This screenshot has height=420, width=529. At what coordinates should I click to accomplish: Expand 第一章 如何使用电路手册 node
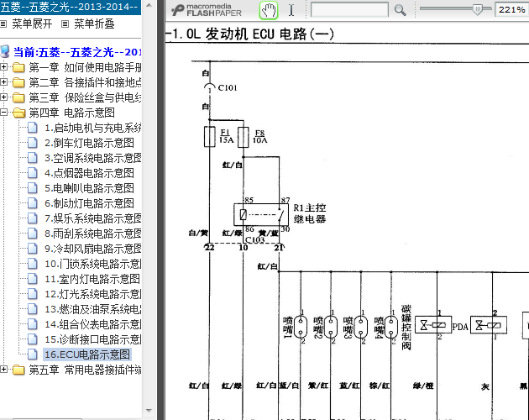[3, 67]
